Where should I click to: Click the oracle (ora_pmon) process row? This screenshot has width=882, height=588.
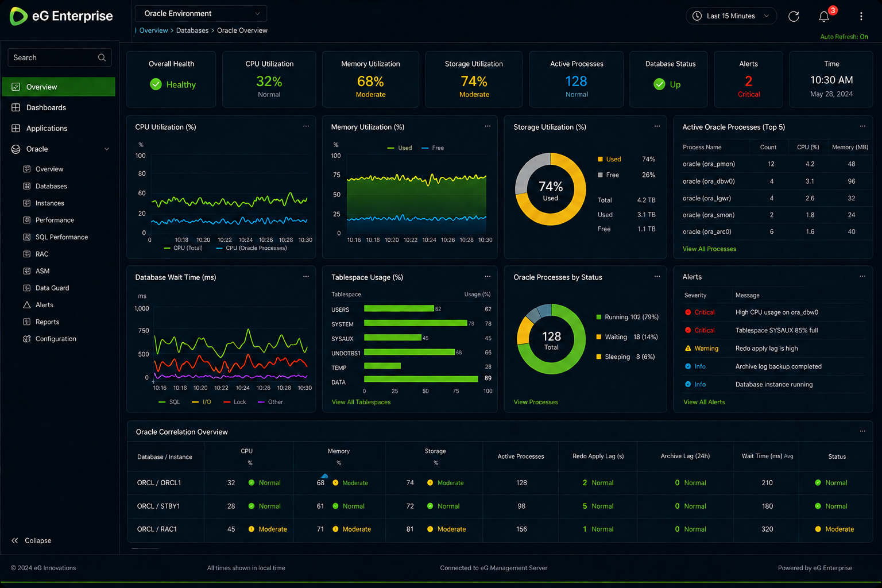point(773,164)
